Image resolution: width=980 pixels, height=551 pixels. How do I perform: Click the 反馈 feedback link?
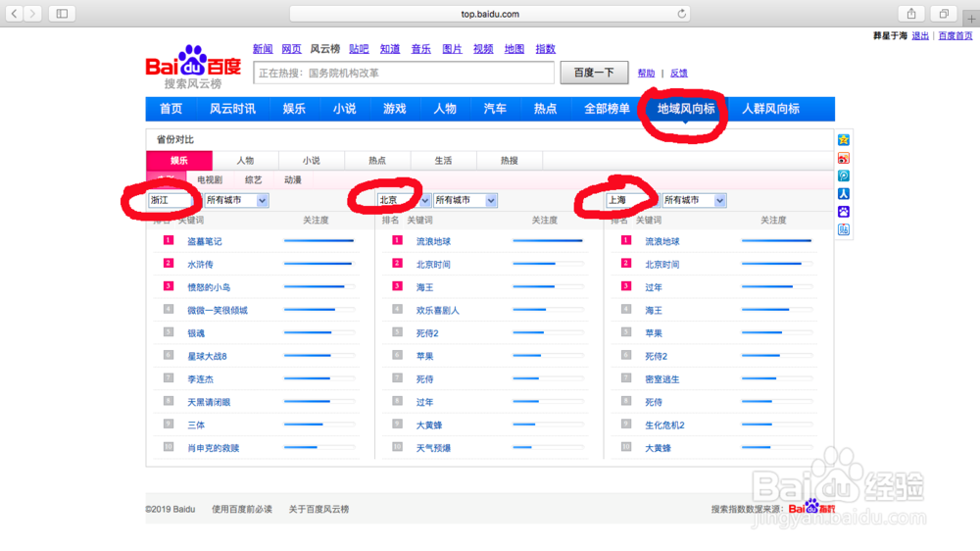679,74
